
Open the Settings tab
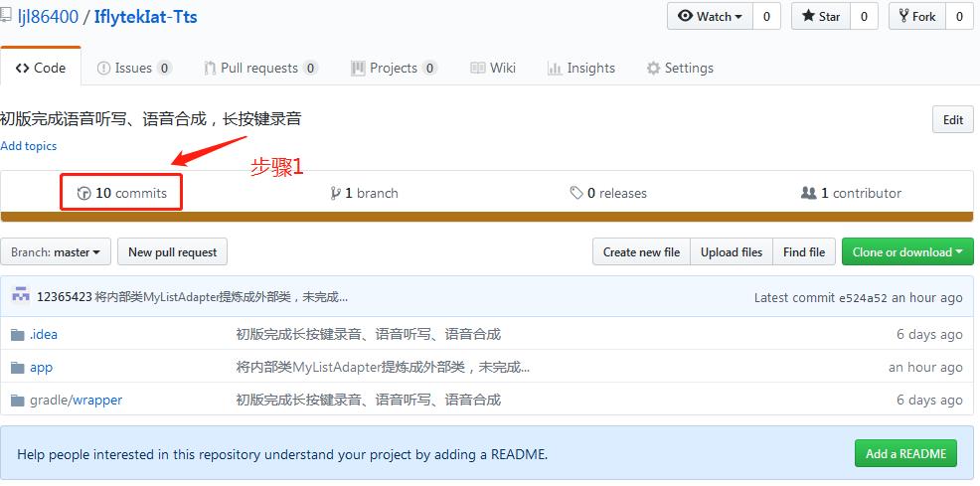[x=680, y=68]
